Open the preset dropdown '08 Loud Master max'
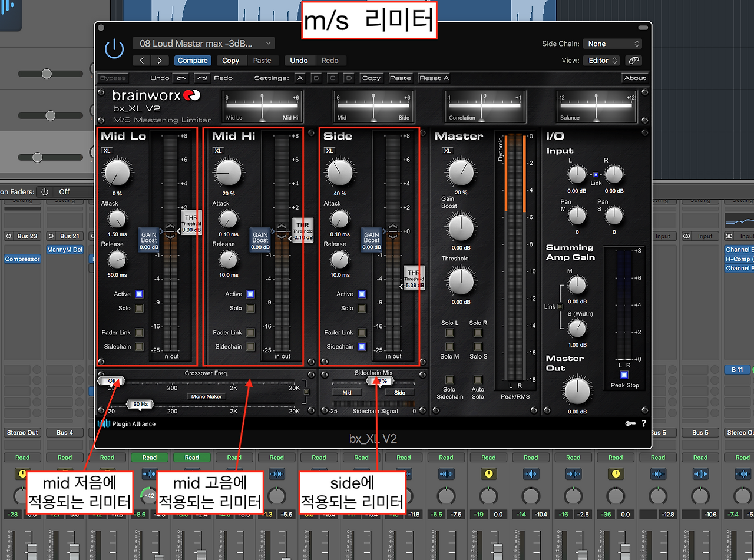754x560 pixels. click(x=204, y=43)
